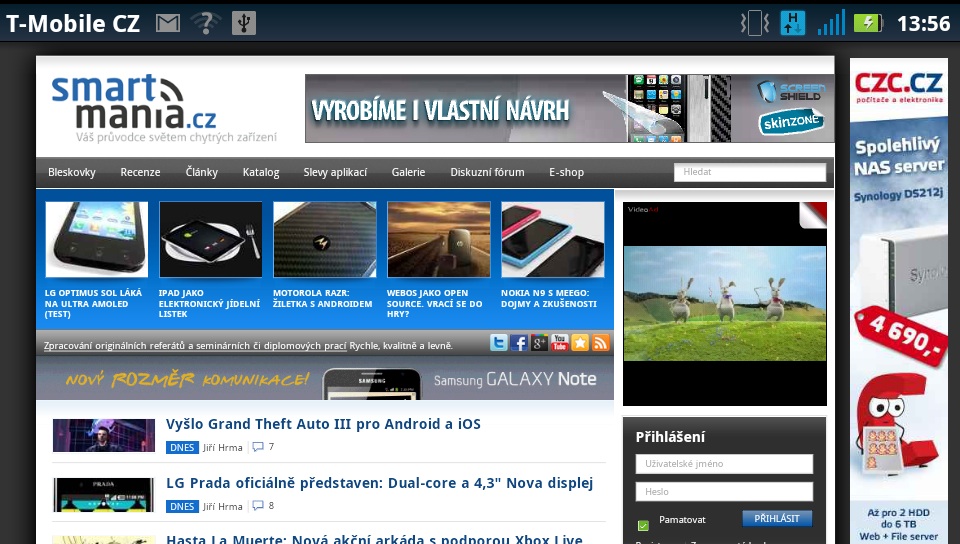Click the yellow star favorites icon
The height and width of the screenshot is (544, 960).
pos(580,343)
